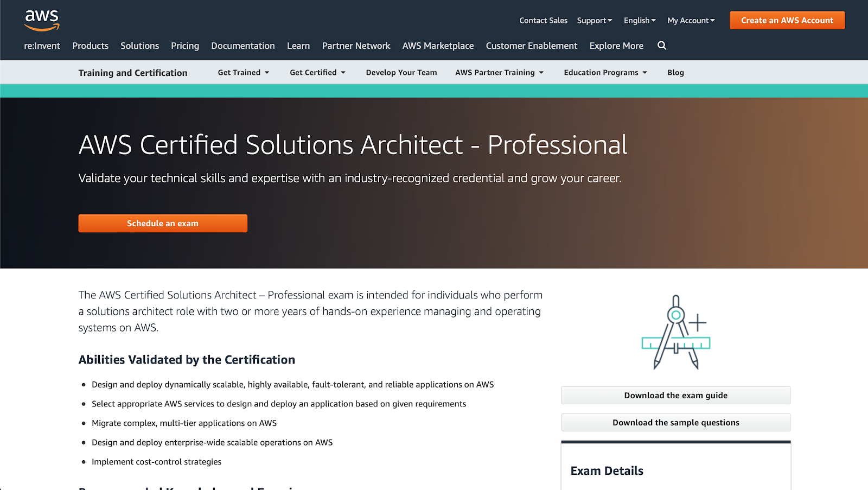Click the 'Design and deploy dynamically scalable' bullet
The image size is (868, 490).
point(293,385)
